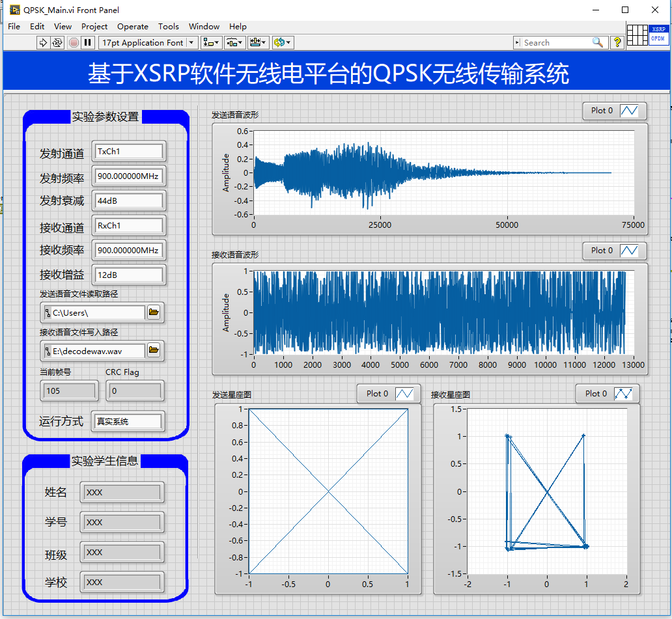This screenshot has width=672, height=619.
Task: Open the context help question mark
Action: pos(617,42)
